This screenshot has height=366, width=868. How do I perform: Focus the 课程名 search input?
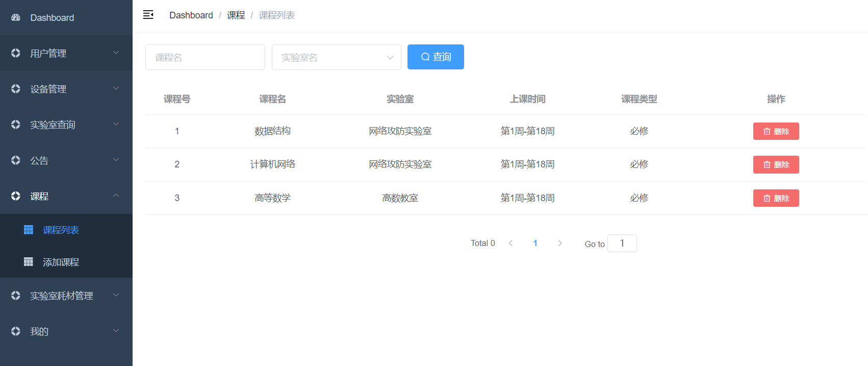click(x=205, y=57)
